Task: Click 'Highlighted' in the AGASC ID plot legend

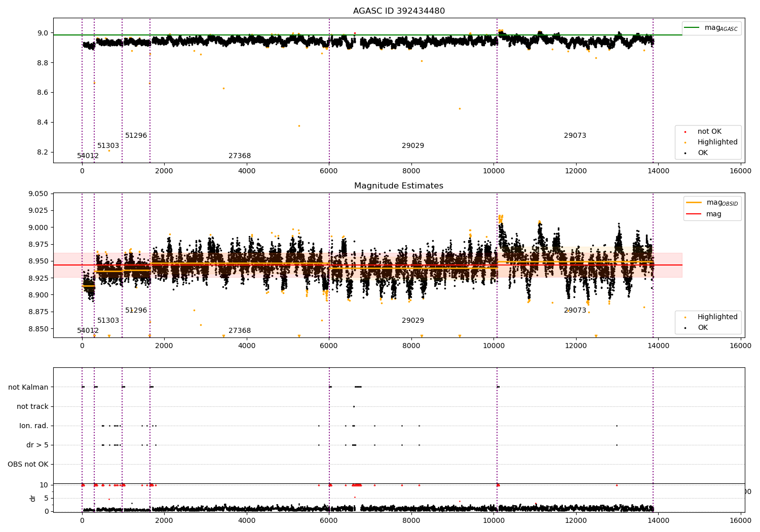Action: [712, 142]
